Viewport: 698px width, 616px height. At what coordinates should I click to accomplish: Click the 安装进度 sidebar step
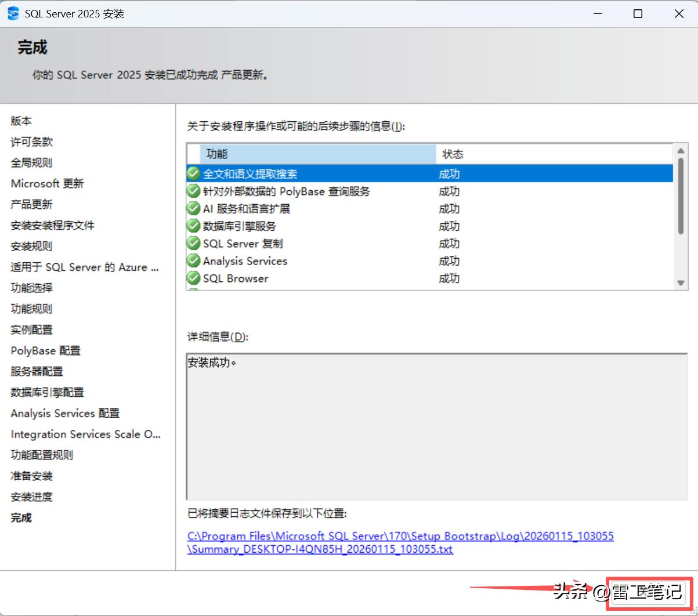pyautogui.click(x=32, y=497)
